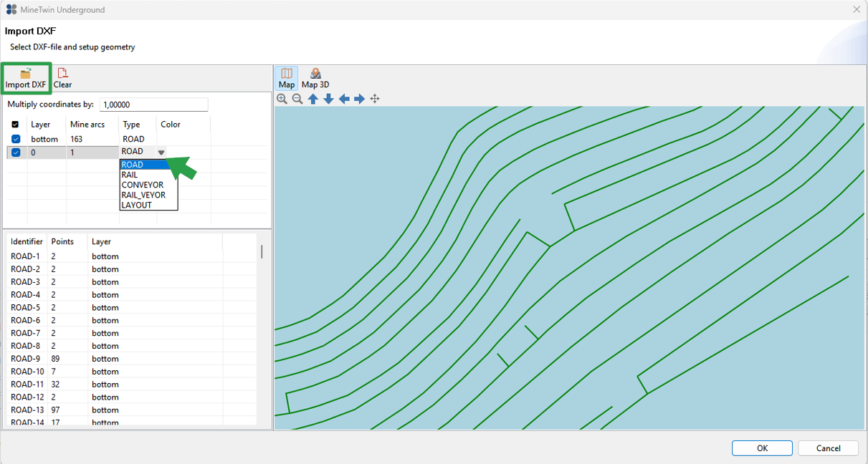
Task: Click the zoom in magnifier icon
Action: pos(282,99)
